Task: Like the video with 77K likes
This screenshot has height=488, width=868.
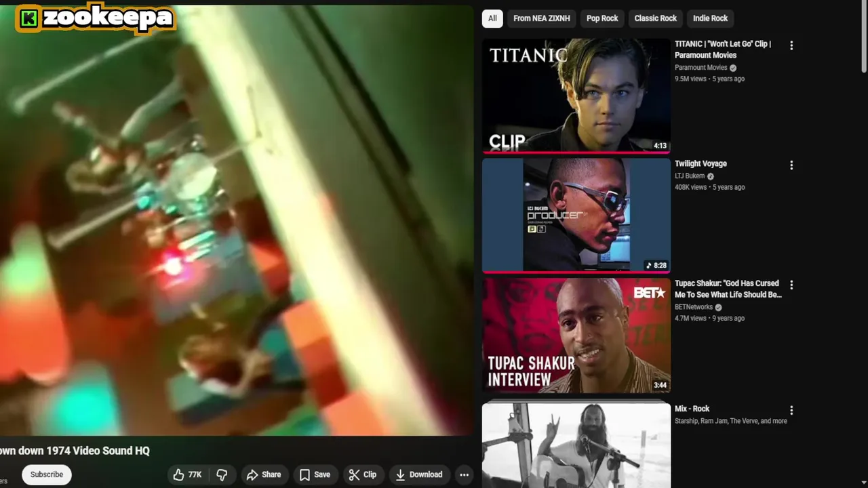Action: click(x=187, y=474)
